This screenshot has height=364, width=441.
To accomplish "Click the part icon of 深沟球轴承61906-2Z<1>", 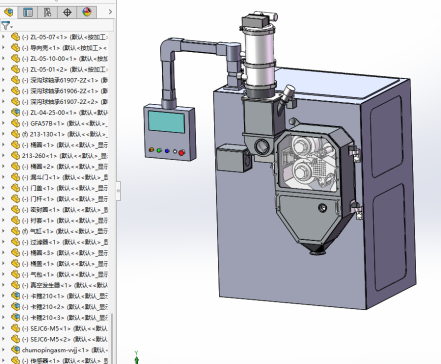I will (15, 91).
